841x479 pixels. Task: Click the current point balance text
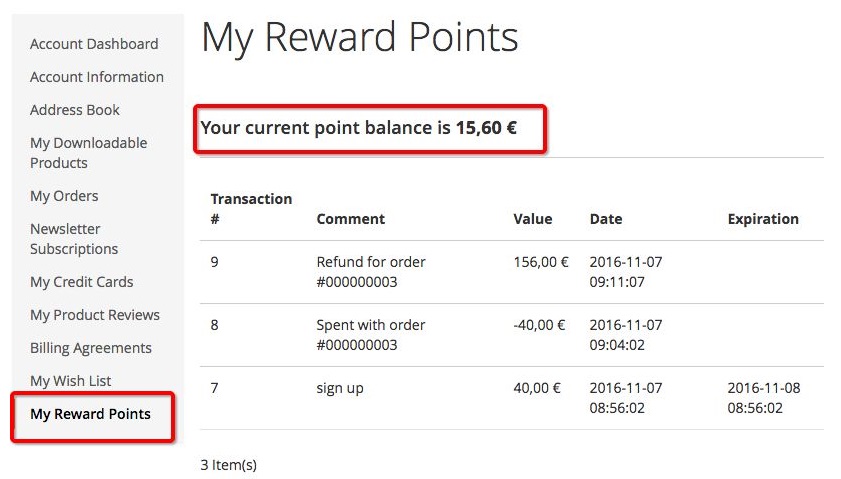358,128
